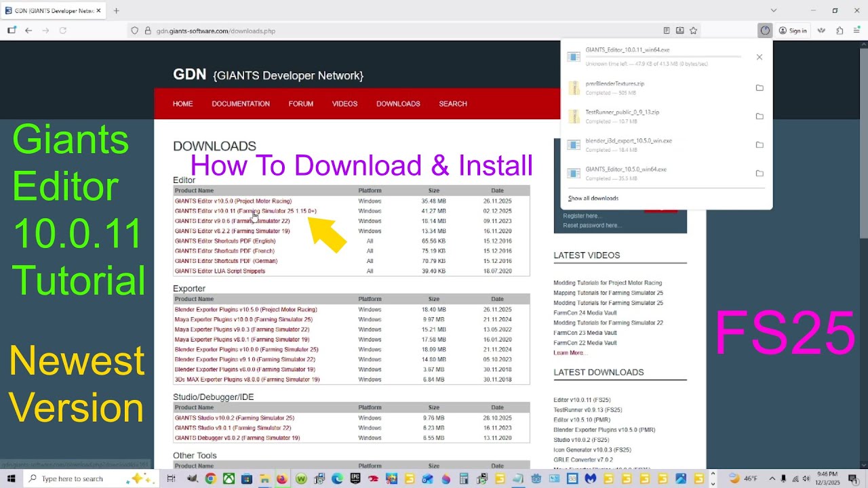
Task: Show folder for TestRunner_public_0_9_13.zip download
Action: (x=759, y=117)
